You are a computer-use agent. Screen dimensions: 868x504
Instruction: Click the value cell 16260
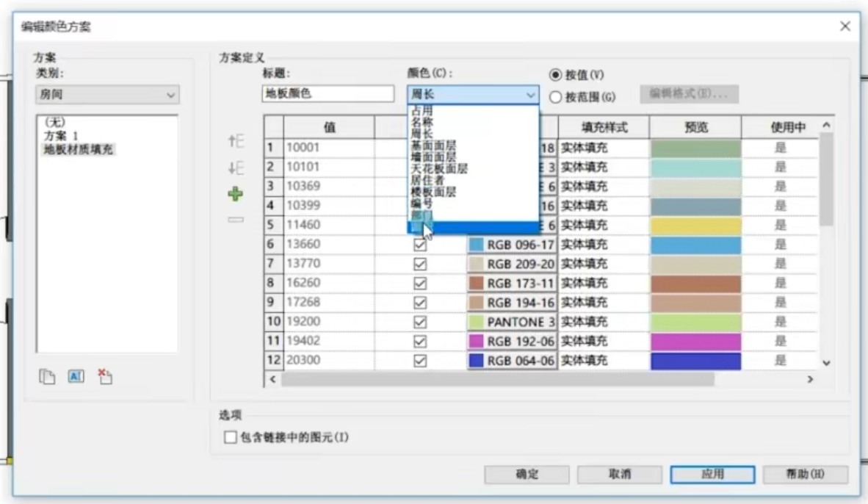(x=330, y=284)
